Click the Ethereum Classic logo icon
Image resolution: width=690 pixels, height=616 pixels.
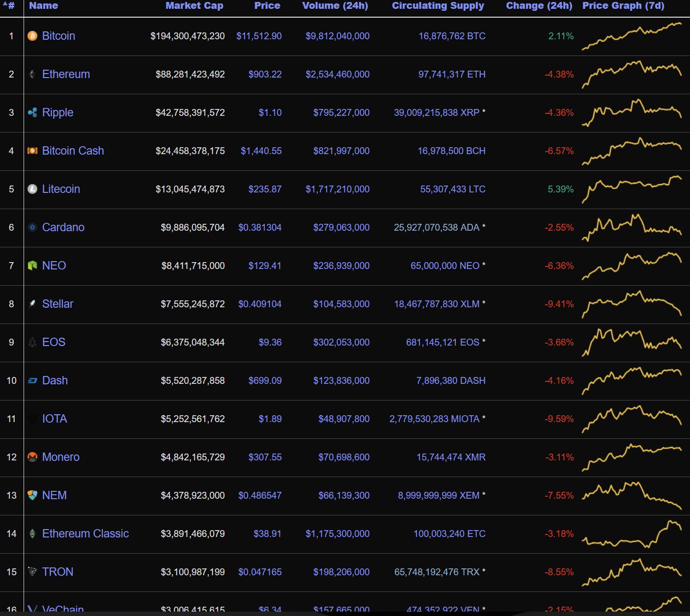(x=32, y=534)
